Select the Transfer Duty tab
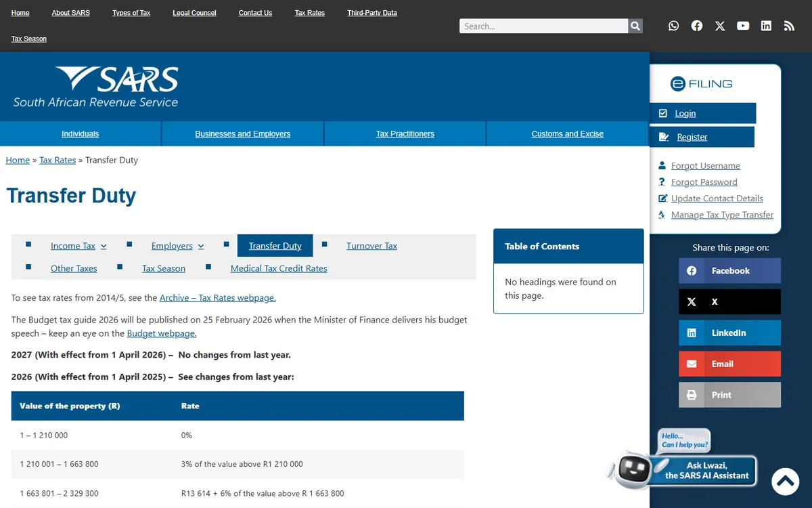Image resolution: width=812 pixels, height=508 pixels. (x=275, y=246)
